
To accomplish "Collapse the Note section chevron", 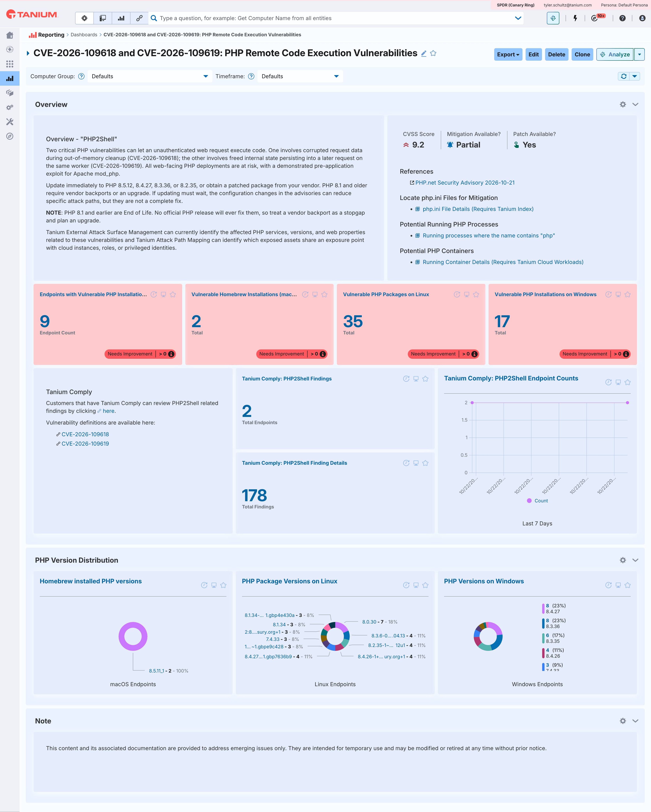I will [x=635, y=721].
